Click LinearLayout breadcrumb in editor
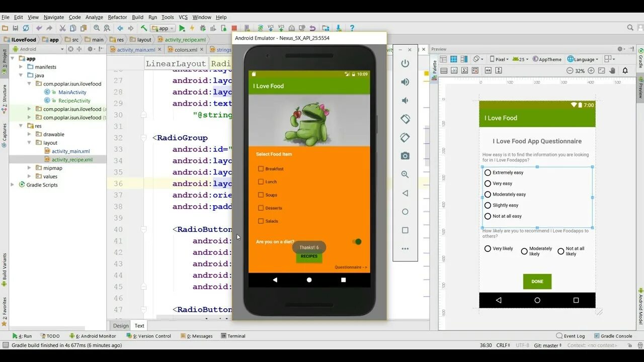This screenshot has width=644, height=362. (176, 63)
